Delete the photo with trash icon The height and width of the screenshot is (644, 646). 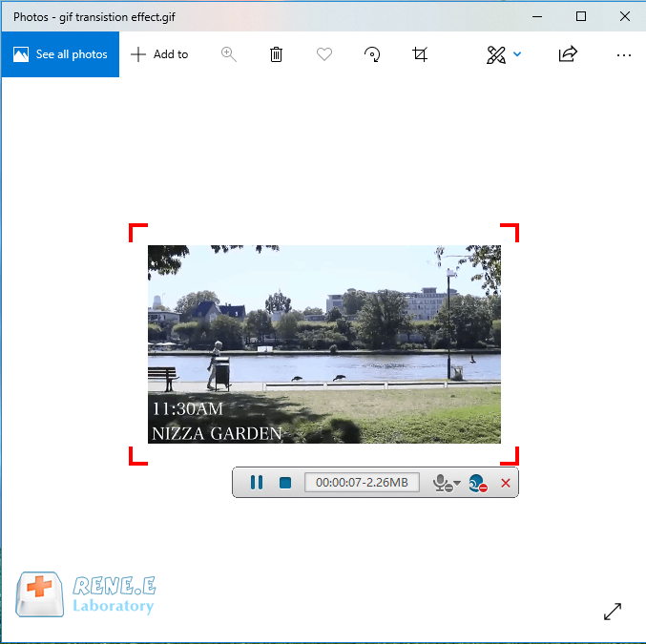pos(276,54)
